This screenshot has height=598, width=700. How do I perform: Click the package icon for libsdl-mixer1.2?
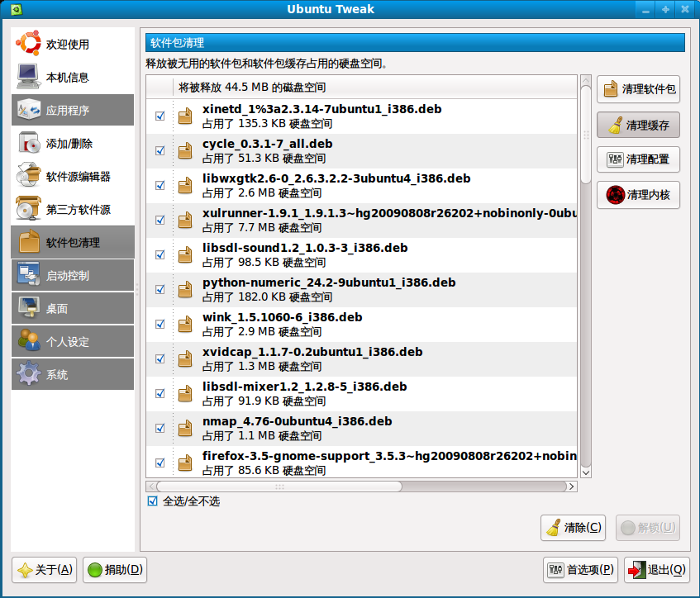click(185, 394)
